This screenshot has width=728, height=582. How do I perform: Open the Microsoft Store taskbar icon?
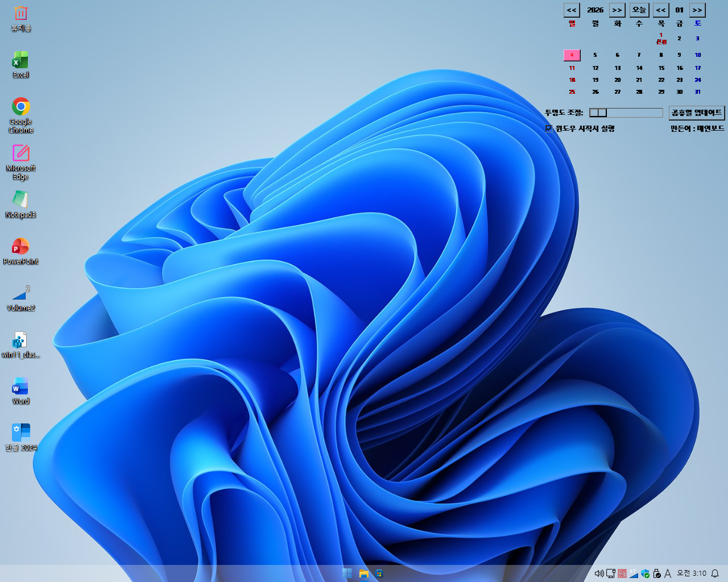tap(379, 573)
